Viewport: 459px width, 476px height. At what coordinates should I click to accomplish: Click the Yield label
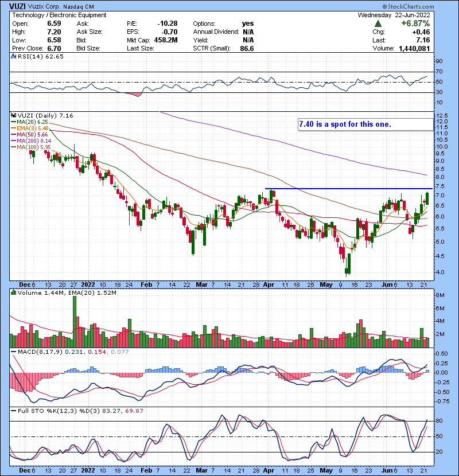(200, 40)
